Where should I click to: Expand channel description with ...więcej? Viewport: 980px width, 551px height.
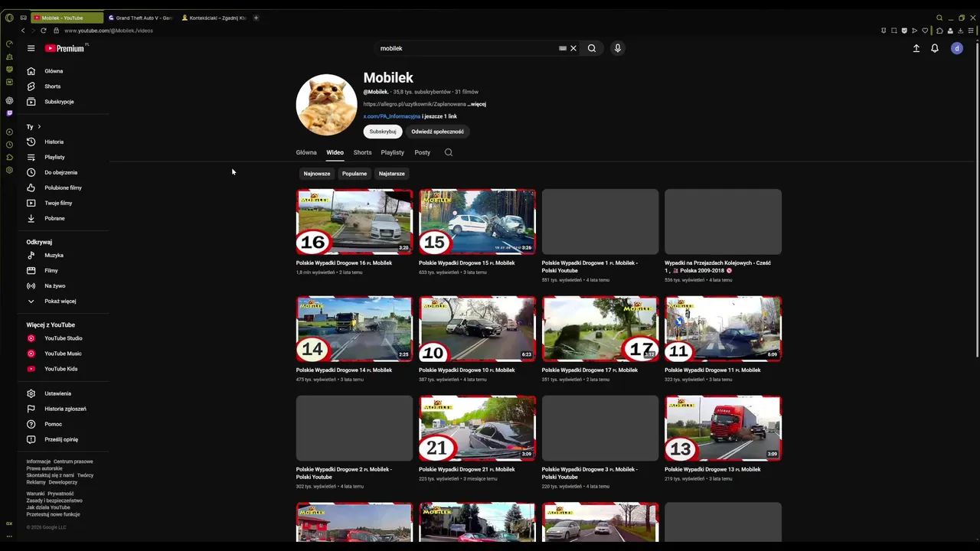pos(477,104)
